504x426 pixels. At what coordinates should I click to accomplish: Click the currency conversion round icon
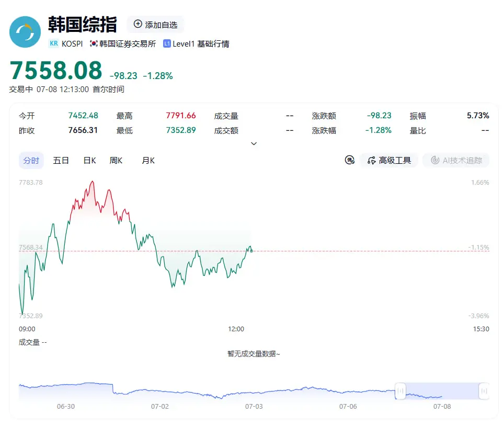coord(349,160)
